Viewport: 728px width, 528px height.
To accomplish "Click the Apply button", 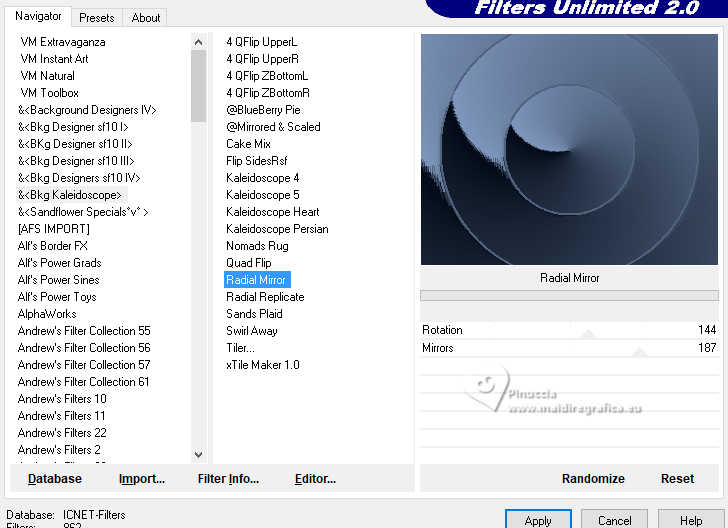I will pos(538,521).
